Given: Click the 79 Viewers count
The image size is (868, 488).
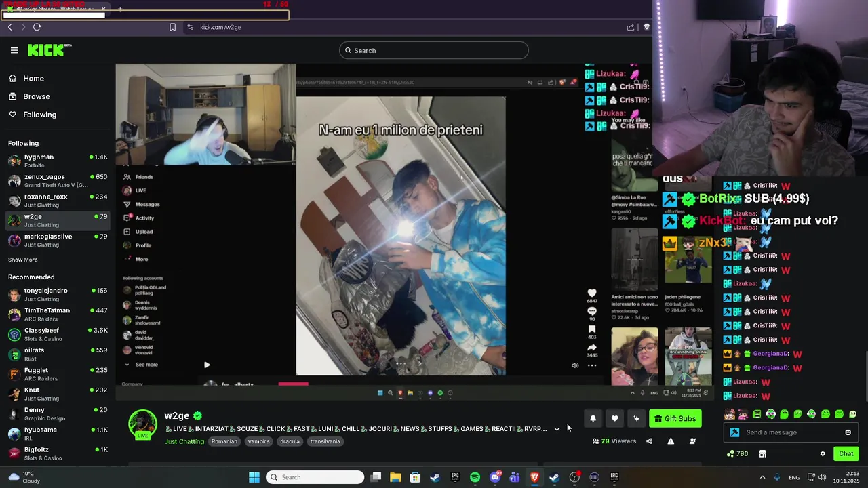Looking at the screenshot, I should pyautogui.click(x=614, y=441).
